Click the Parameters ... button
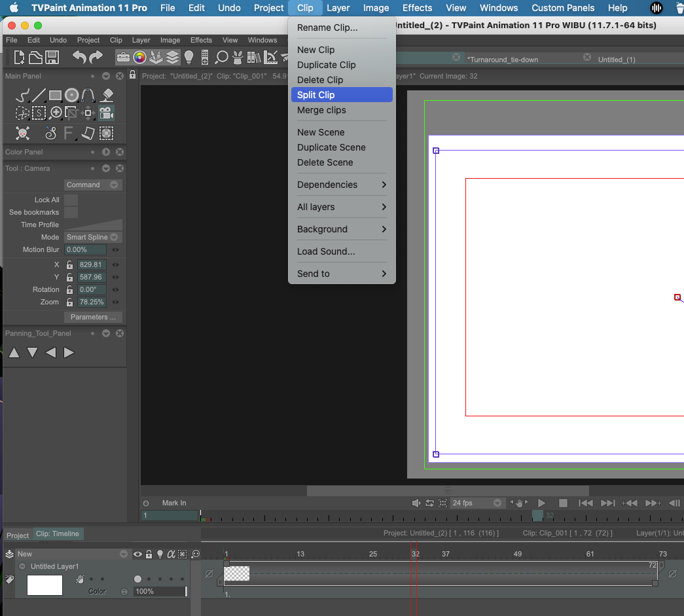Image resolution: width=684 pixels, height=616 pixels. click(x=93, y=317)
